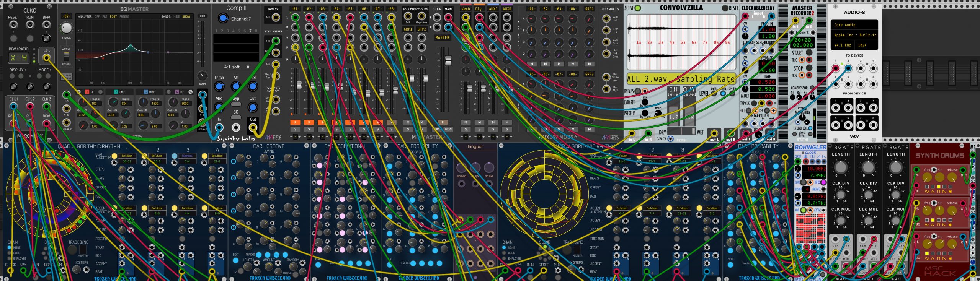Flip the EQMaster Active/Bypass switch
This screenshot has width=980, height=281.
pos(66,56)
